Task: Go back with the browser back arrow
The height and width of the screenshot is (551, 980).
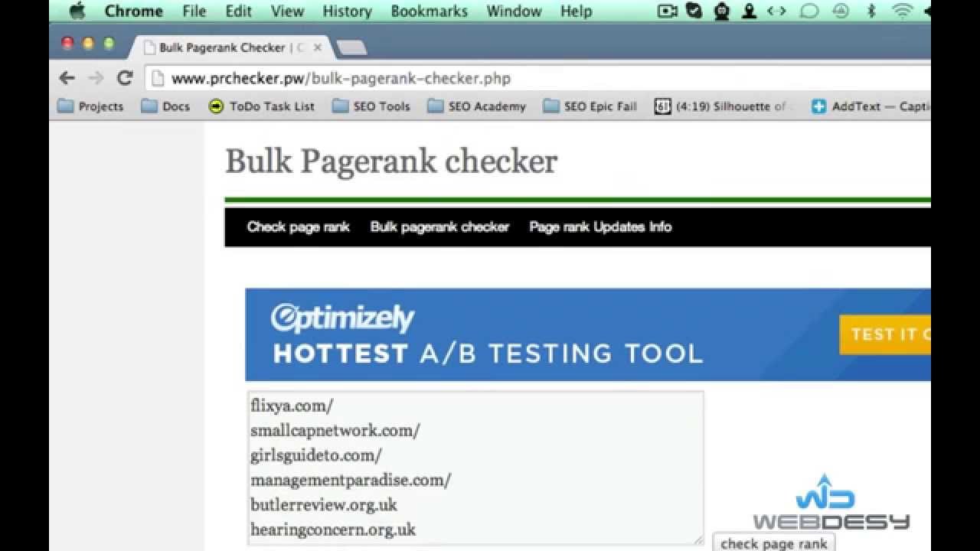Action: coord(67,78)
